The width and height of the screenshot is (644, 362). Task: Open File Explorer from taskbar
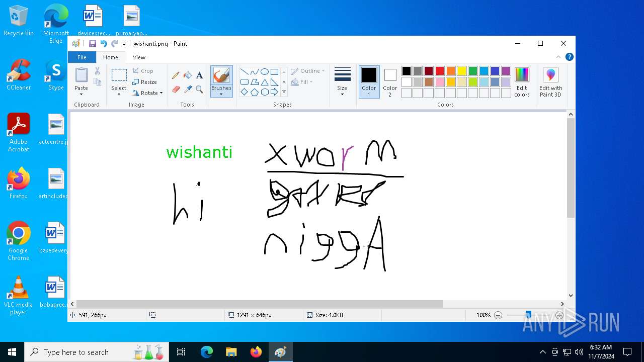[231, 352]
